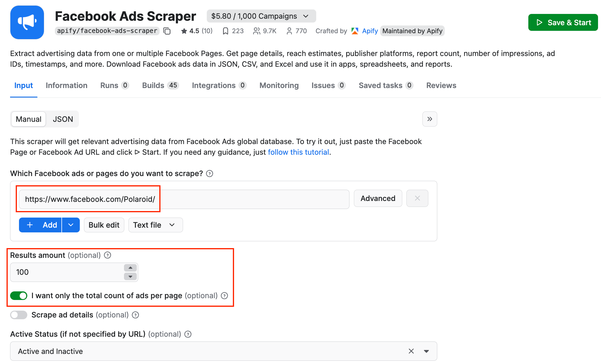Viewport: 601px width, 364px height.
Task: Click the help icon beside Scrape ad details
Action: pyautogui.click(x=136, y=315)
